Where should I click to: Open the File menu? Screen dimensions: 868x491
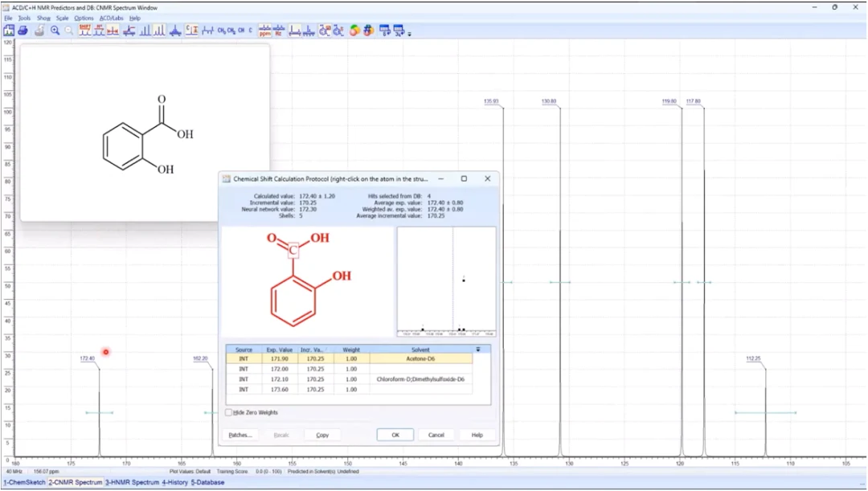pyautogui.click(x=8, y=18)
